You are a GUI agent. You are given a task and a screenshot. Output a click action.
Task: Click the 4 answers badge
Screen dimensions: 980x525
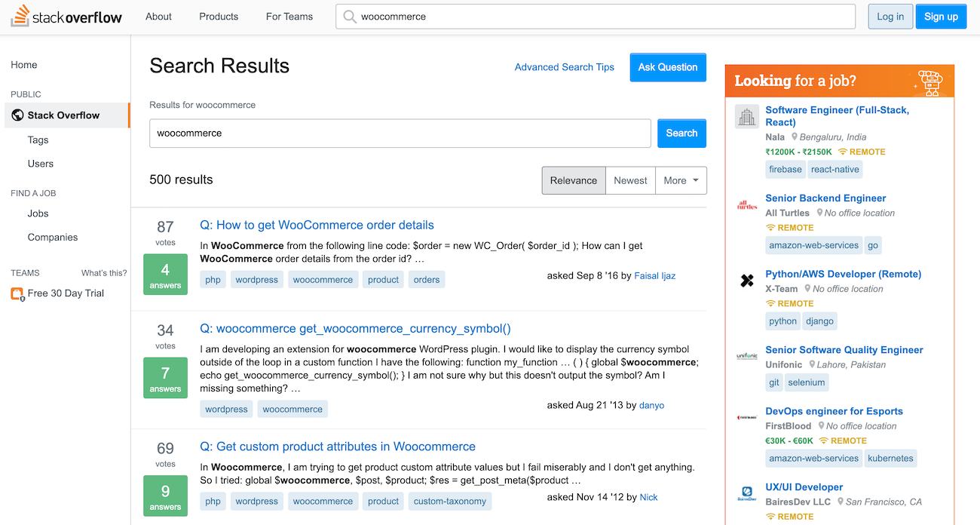coord(165,275)
